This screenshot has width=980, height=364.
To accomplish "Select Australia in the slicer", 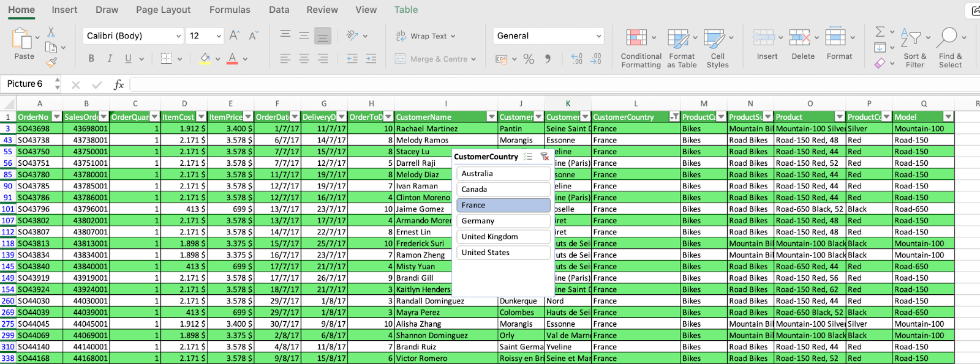I will (503, 174).
